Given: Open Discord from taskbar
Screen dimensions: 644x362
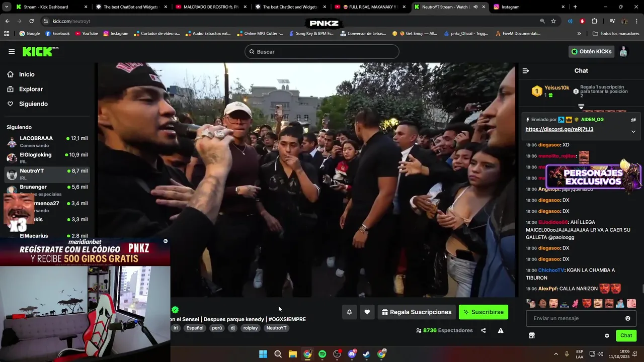Looking at the screenshot, I should [x=352, y=354].
